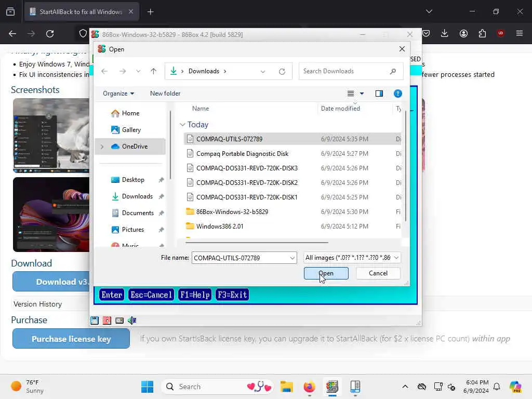The height and width of the screenshot is (399, 532).
Task: Expand the Organize menu
Action: 118,94
